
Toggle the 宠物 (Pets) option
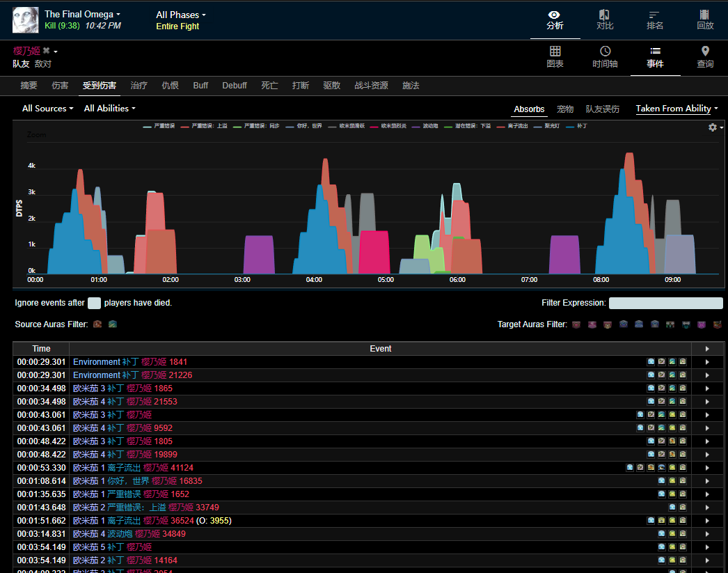click(x=565, y=109)
